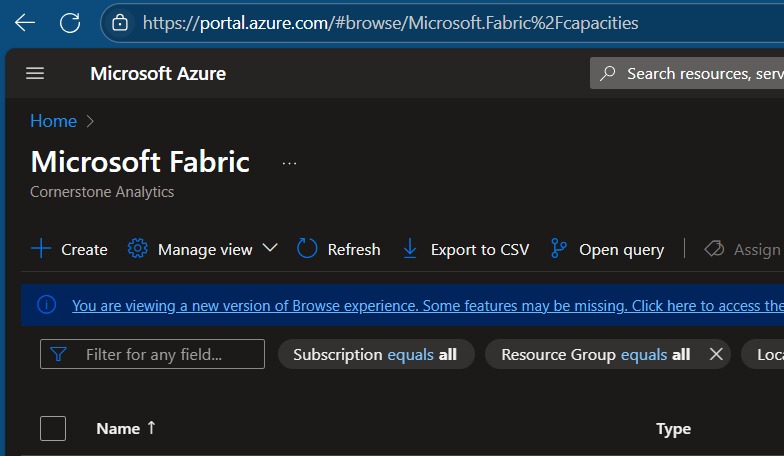
Task: Open query in Resource Graph
Action: click(x=608, y=249)
